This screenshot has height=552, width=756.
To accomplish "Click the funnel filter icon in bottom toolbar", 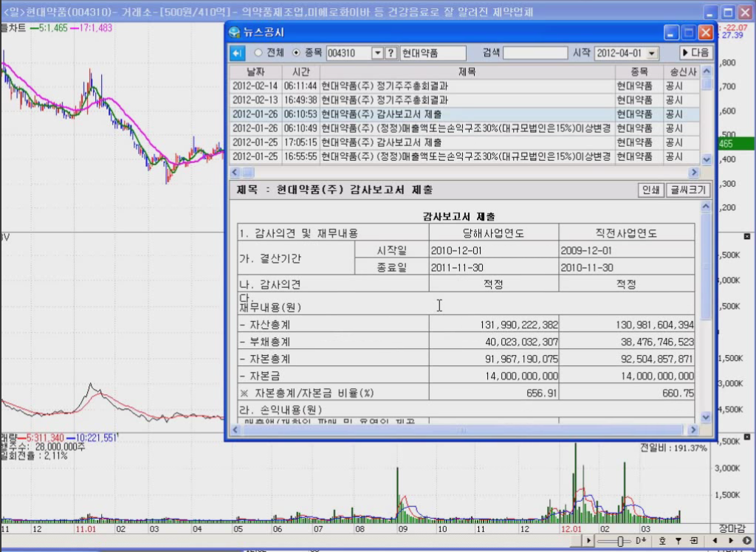I will click(x=678, y=541).
